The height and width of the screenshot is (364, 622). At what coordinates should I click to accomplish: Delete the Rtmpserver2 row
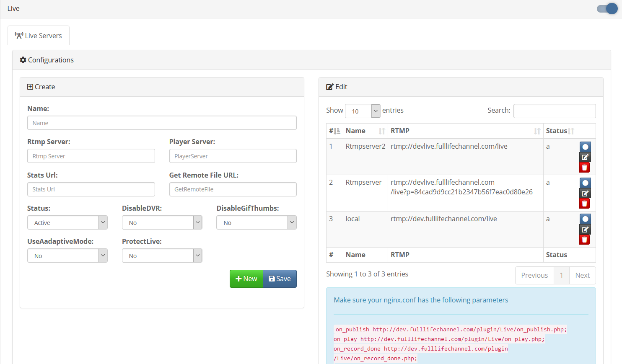pos(585,168)
